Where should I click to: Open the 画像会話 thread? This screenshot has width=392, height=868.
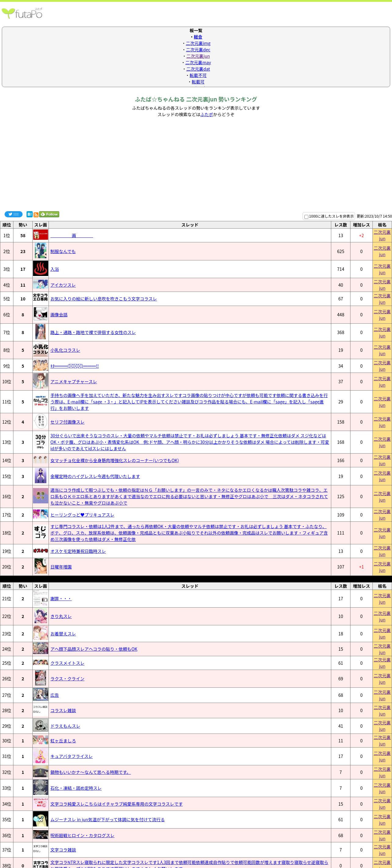pyautogui.click(x=59, y=315)
